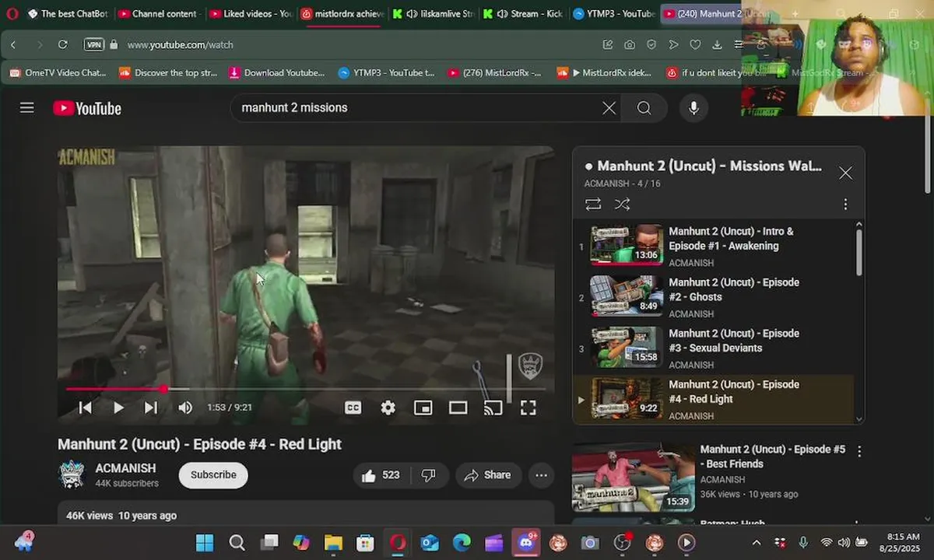The width and height of the screenshot is (934, 560).
Task: Switch to The best ChatBot tab
Action: point(68,14)
